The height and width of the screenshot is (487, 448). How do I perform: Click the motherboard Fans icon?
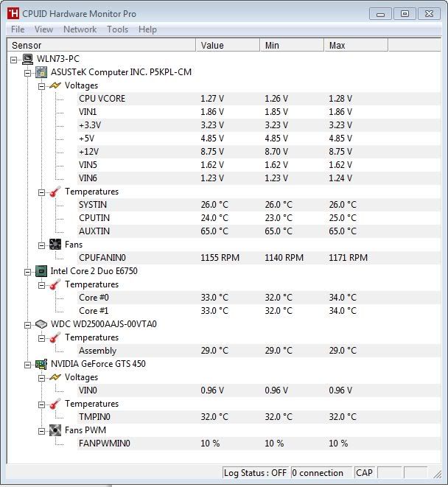tap(55, 245)
